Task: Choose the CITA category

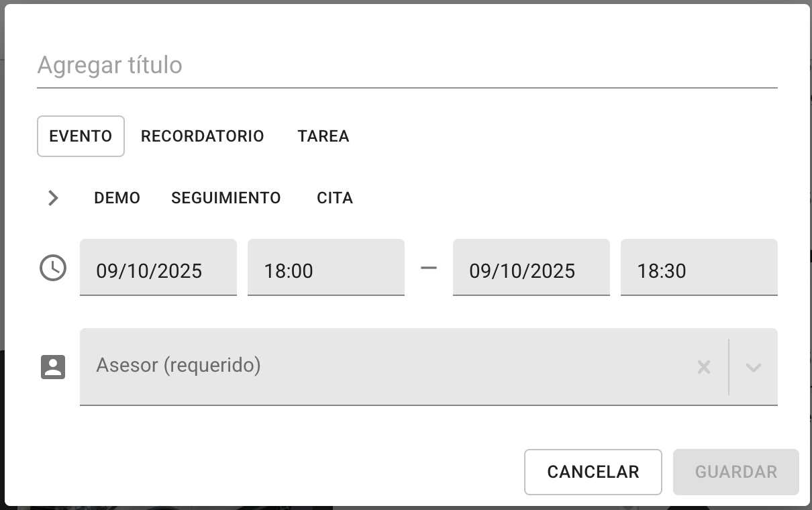Action: click(x=335, y=198)
